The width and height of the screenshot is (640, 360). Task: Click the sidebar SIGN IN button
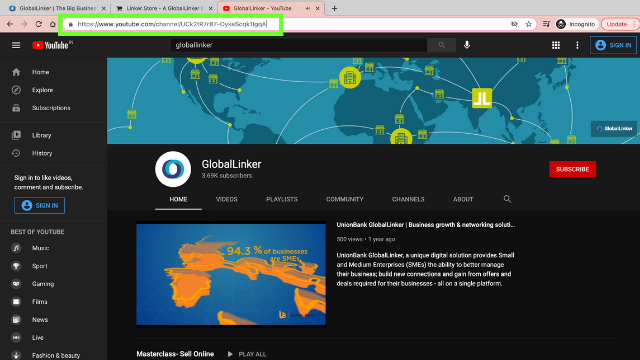tap(39, 205)
